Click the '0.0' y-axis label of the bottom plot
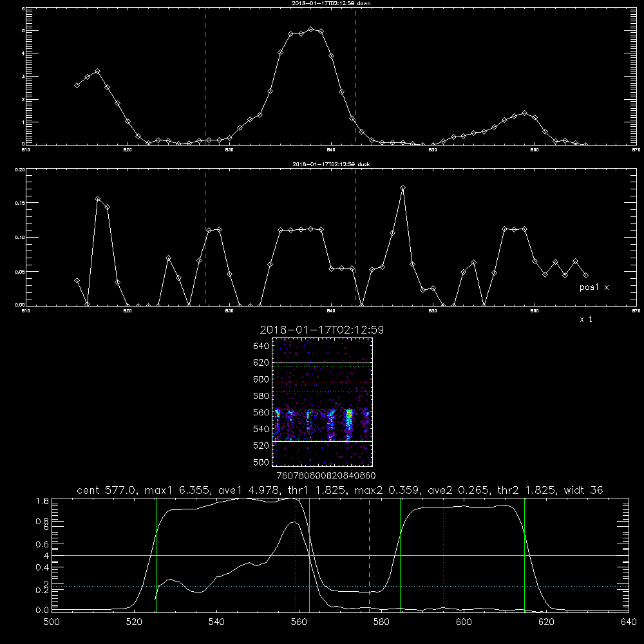This screenshot has width=644, height=644. point(43,610)
